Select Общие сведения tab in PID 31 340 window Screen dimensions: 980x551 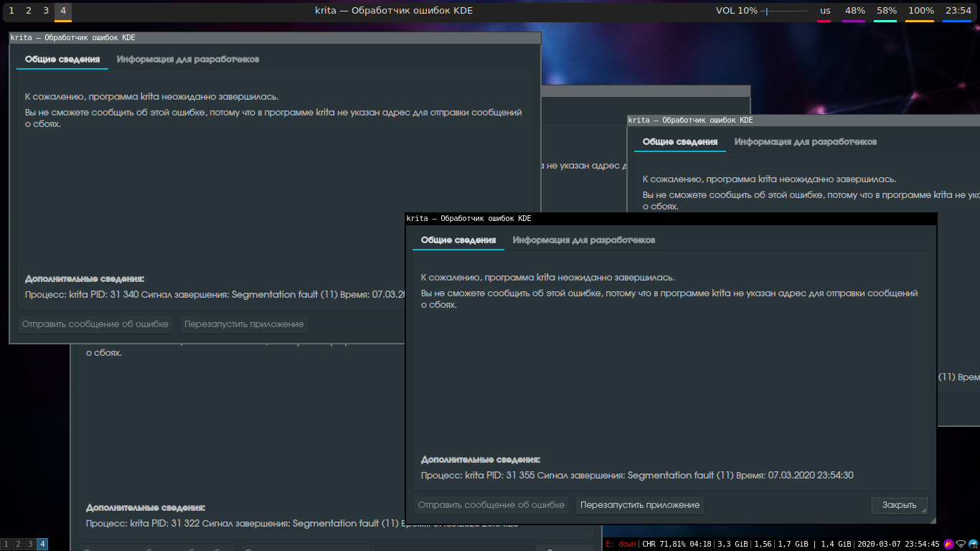[62, 59]
